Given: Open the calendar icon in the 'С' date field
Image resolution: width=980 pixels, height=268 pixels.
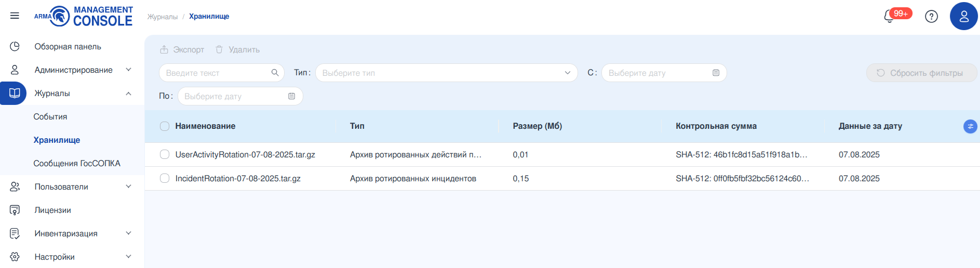Looking at the screenshot, I should pyautogui.click(x=716, y=73).
